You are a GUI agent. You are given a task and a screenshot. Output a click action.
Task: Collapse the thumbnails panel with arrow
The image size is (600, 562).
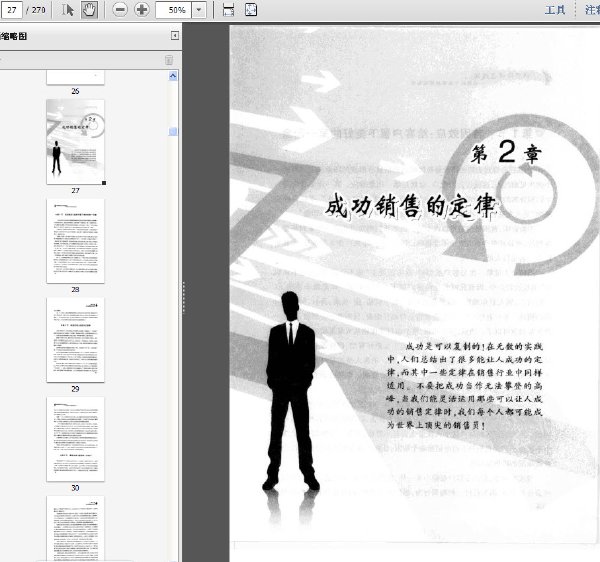click(x=174, y=36)
